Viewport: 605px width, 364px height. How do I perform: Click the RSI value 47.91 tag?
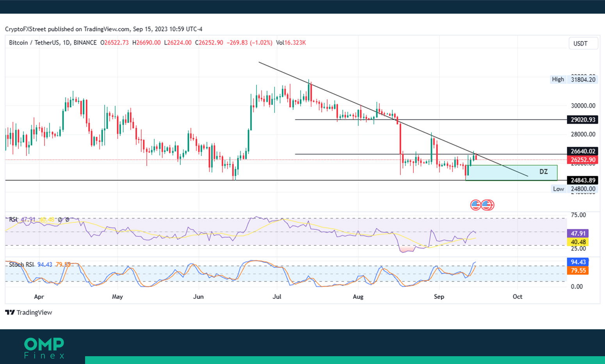click(578, 233)
